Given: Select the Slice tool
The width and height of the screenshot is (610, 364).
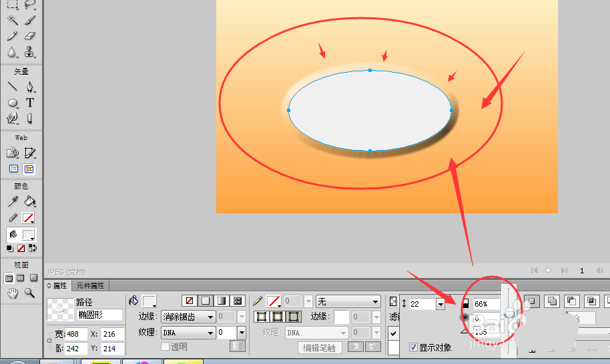Looking at the screenshot, I should (x=30, y=153).
